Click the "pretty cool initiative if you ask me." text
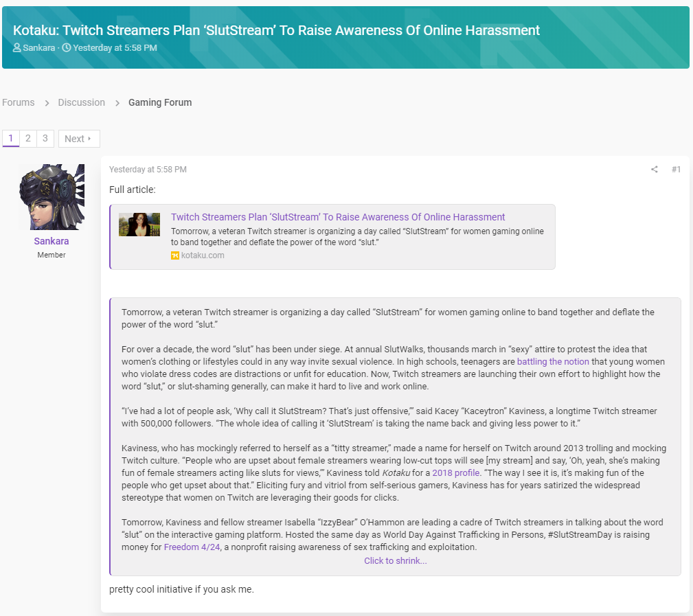Screen dimensions: 693x616 click(181, 589)
